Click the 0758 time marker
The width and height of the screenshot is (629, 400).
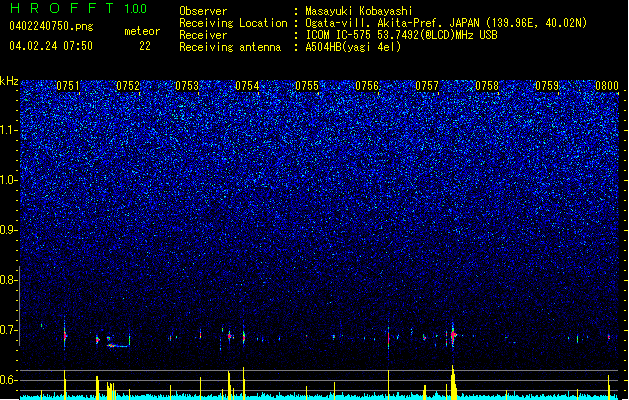487,86
